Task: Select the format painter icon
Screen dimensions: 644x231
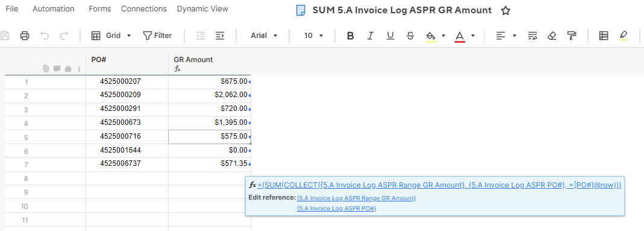Action: (x=571, y=36)
